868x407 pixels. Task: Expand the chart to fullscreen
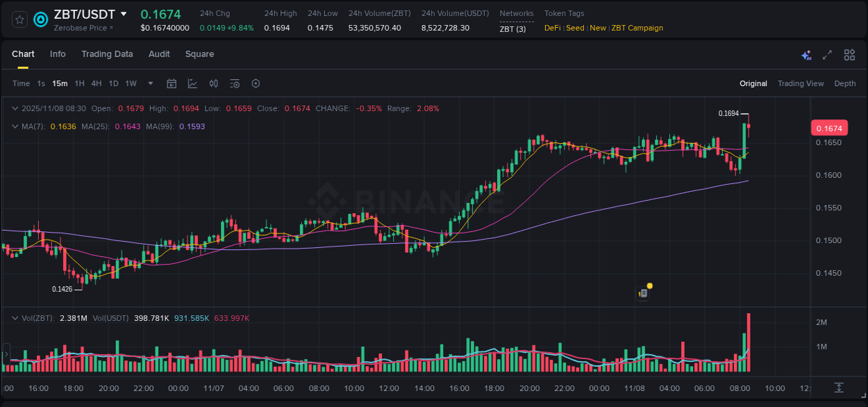pos(826,54)
